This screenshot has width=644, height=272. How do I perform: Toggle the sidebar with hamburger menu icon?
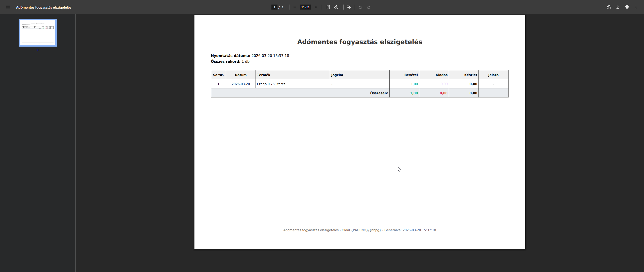[8, 7]
